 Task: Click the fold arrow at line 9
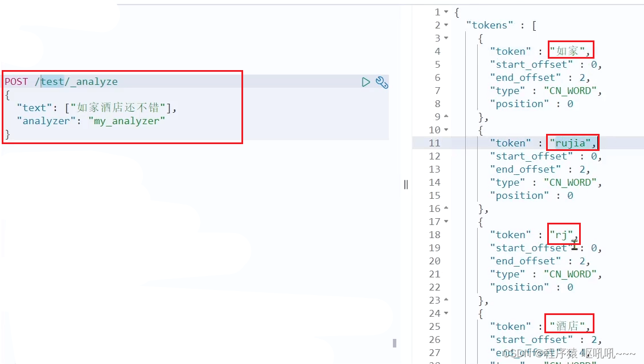(x=446, y=117)
